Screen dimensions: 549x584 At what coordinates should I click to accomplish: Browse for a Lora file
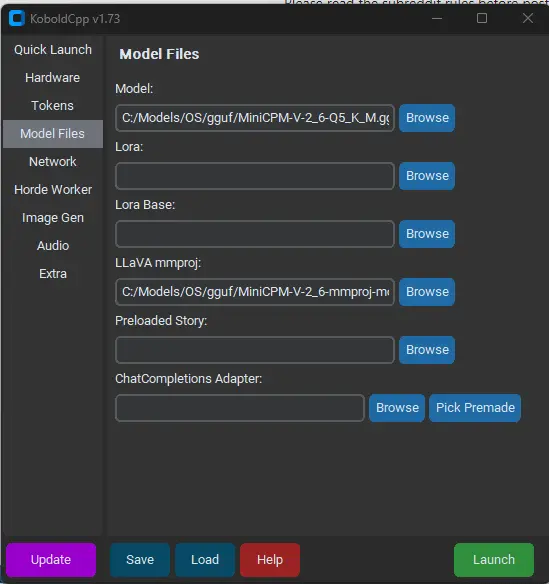pos(427,176)
